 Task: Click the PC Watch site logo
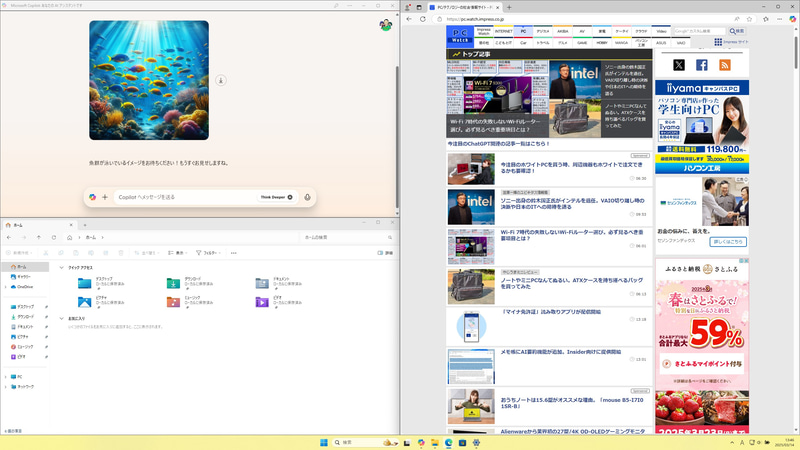click(460, 36)
